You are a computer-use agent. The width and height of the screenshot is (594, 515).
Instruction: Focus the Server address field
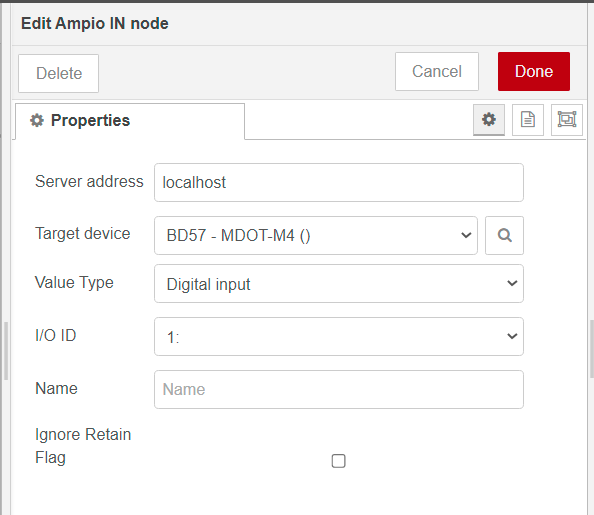pos(339,182)
